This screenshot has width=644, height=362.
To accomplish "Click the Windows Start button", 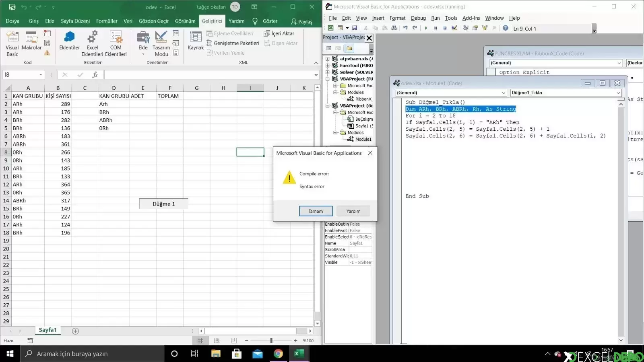I will coord(10,354).
